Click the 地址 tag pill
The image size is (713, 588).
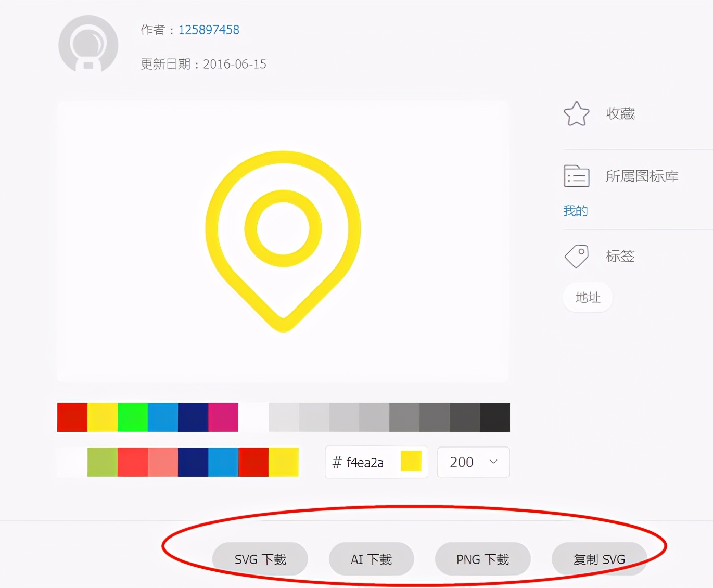pos(588,298)
